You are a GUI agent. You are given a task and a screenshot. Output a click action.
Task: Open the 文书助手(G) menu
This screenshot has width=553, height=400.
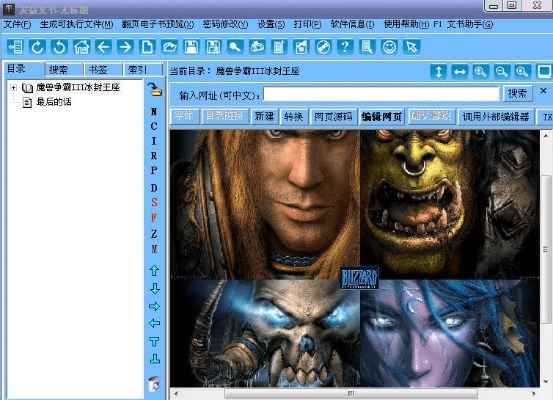(x=470, y=24)
